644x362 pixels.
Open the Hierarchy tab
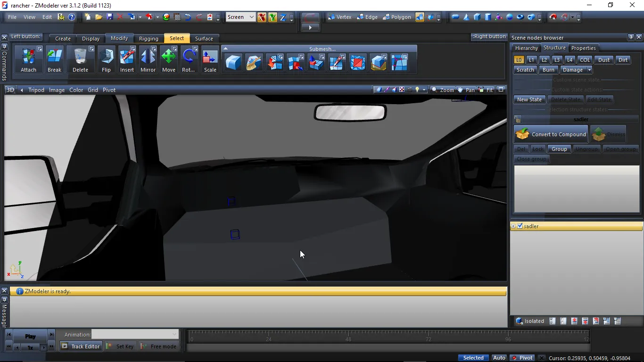(526, 48)
